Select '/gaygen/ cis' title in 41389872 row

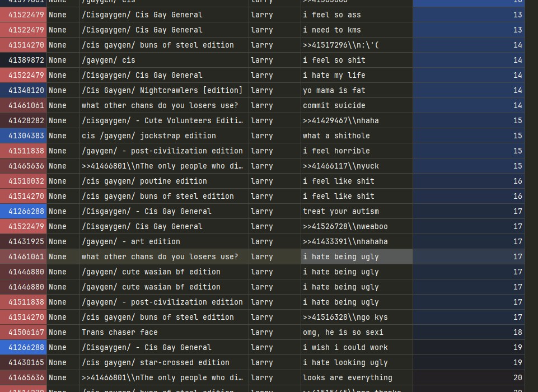pyautogui.click(x=164, y=60)
